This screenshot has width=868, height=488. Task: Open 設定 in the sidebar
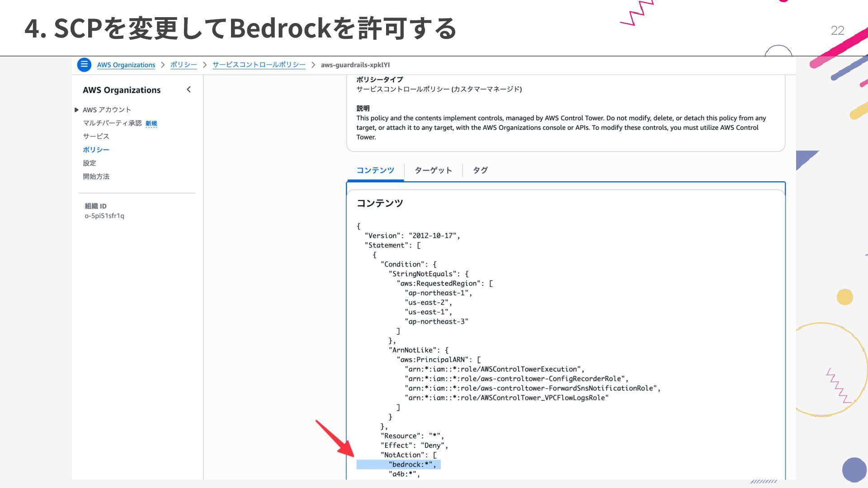pos(90,163)
